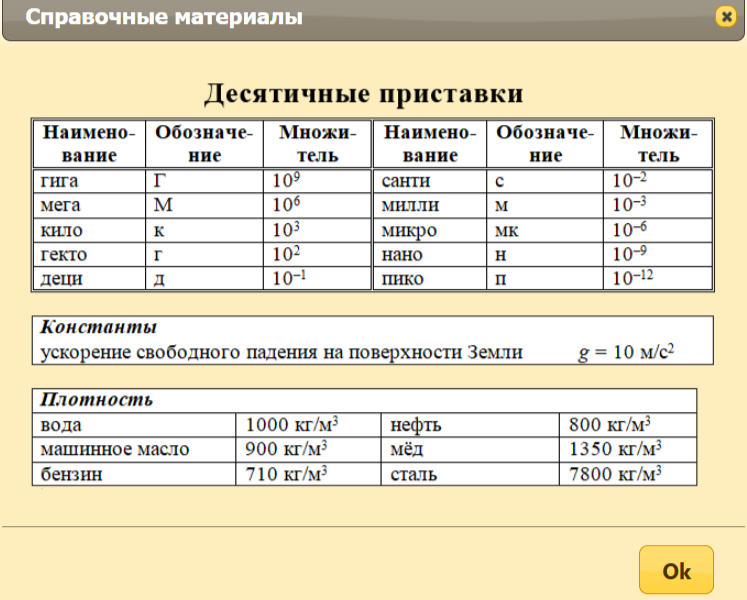Click the мега prefix name cell
The width and height of the screenshot is (747, 600).
(x=88, y=206)
